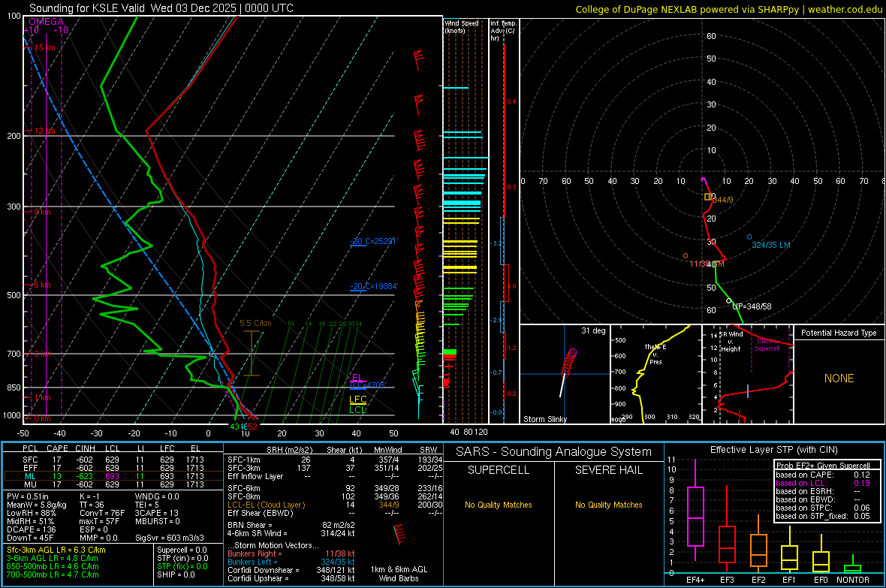886x588 pixels.
Task: Click the Bunkers Right = 11/38 kt line
Action: click(291, 554)
